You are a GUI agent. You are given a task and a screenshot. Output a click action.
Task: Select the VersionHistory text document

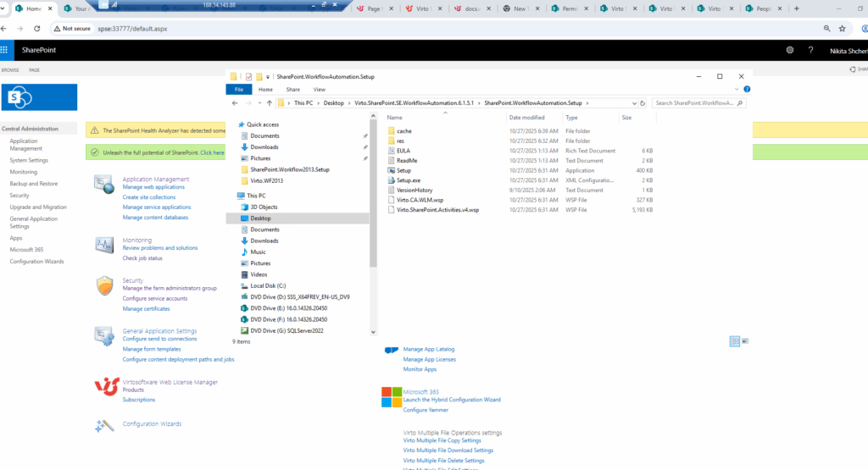click(x=414, y=191)
